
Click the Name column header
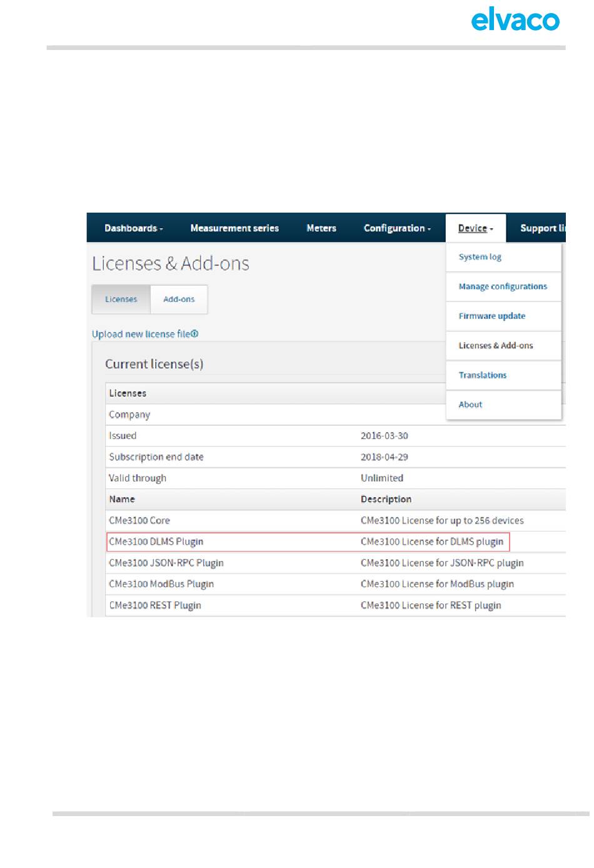click(122, 499)
